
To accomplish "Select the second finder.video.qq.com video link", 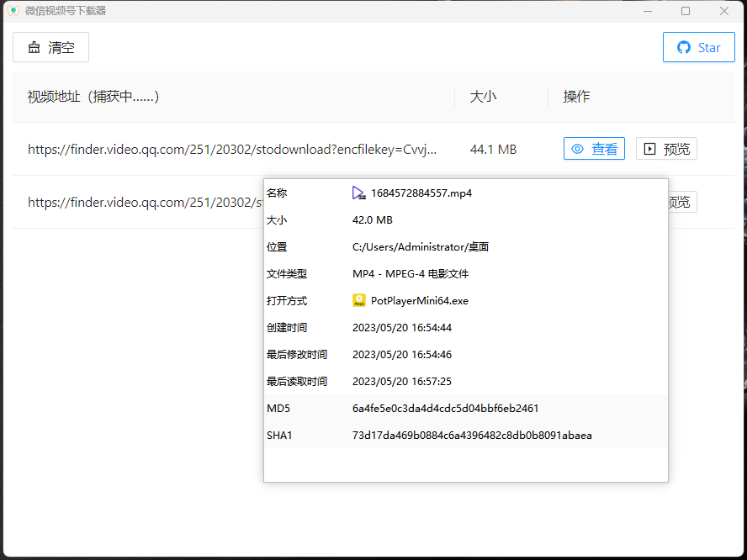I will click(x=141, y=202).
